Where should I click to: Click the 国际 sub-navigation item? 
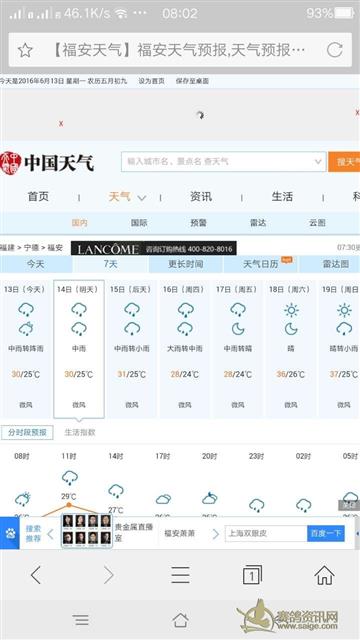tap(139, 223)
